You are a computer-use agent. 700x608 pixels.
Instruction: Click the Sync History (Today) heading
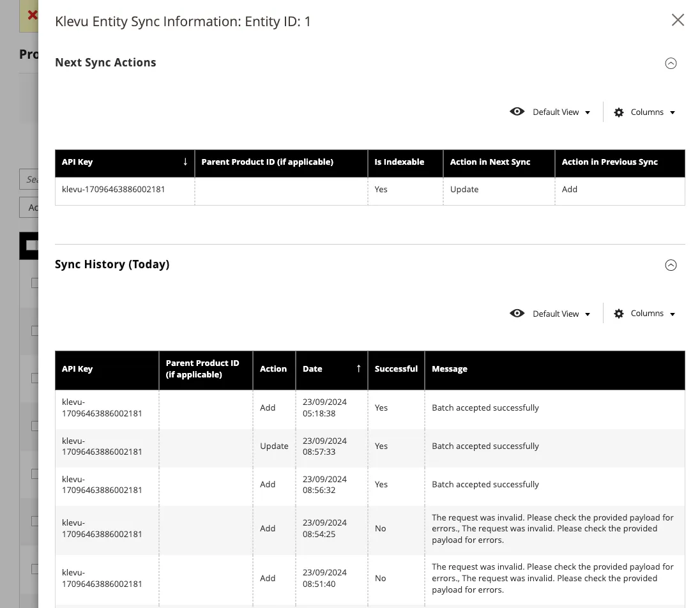pos(112,264)
